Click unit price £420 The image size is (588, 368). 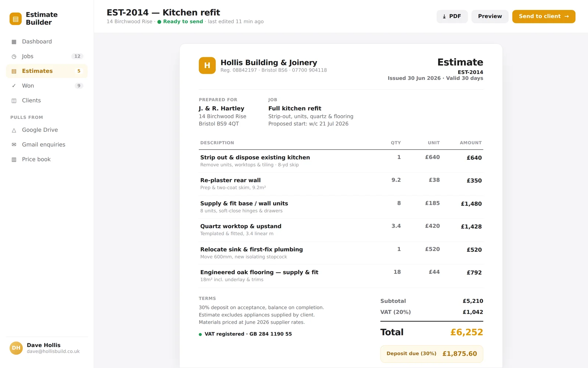click(x=433, y=226)
